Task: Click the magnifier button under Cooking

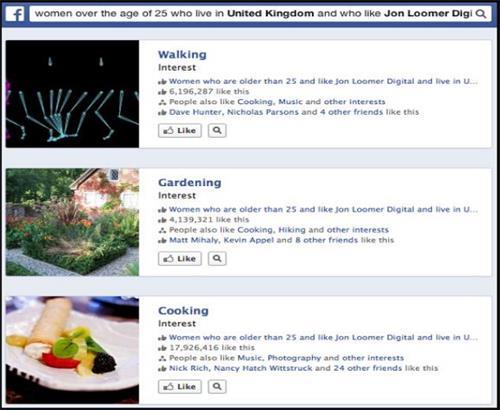Action: pyautogui.click(x=217, y=386)
